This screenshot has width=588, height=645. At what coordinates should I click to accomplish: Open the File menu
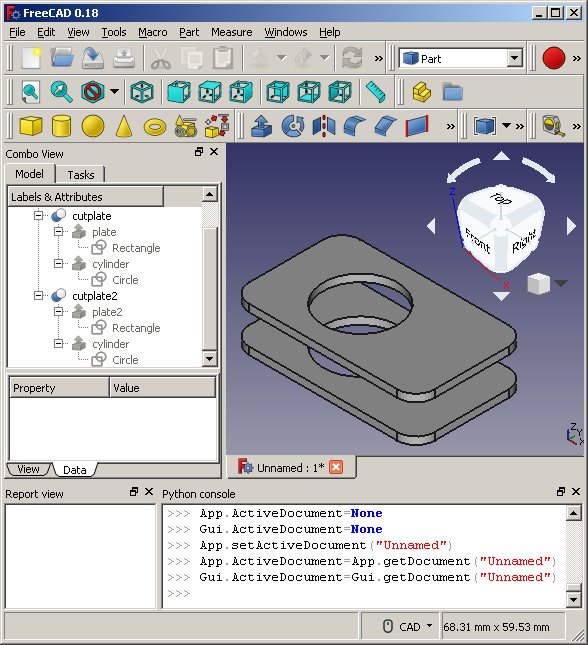tap(17, 32)
